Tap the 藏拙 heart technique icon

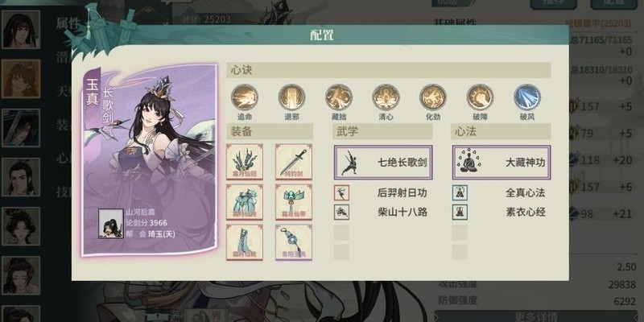[339, 97]
